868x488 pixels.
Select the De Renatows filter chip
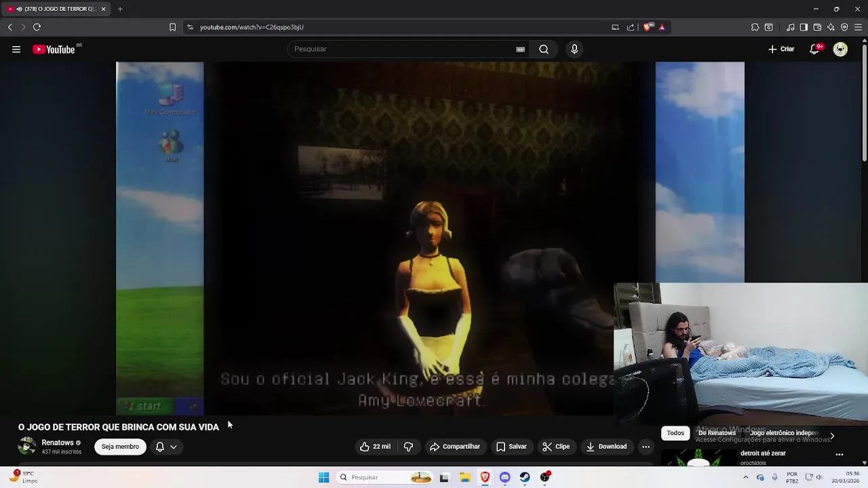click(x=717, y=433)
